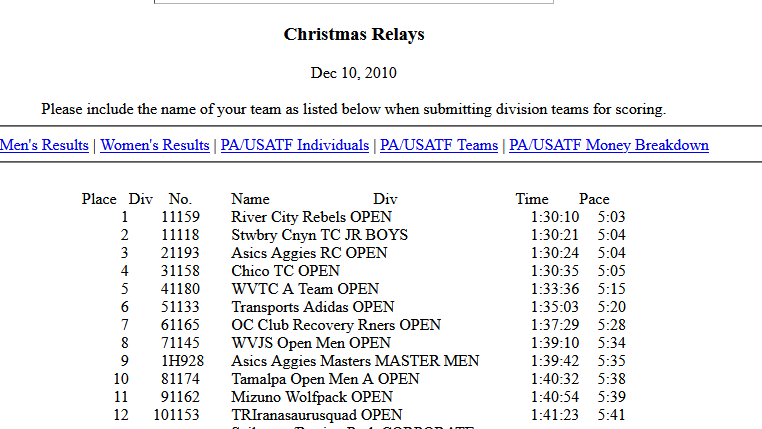The width and height of the screenshot is (762, 429).
Task: Select the River City Rebels OPEN row
Action: coord(311,217)
